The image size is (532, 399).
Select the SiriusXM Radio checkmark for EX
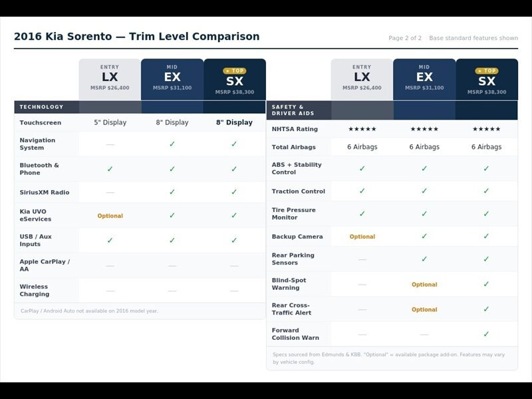(x=172, y=192)
